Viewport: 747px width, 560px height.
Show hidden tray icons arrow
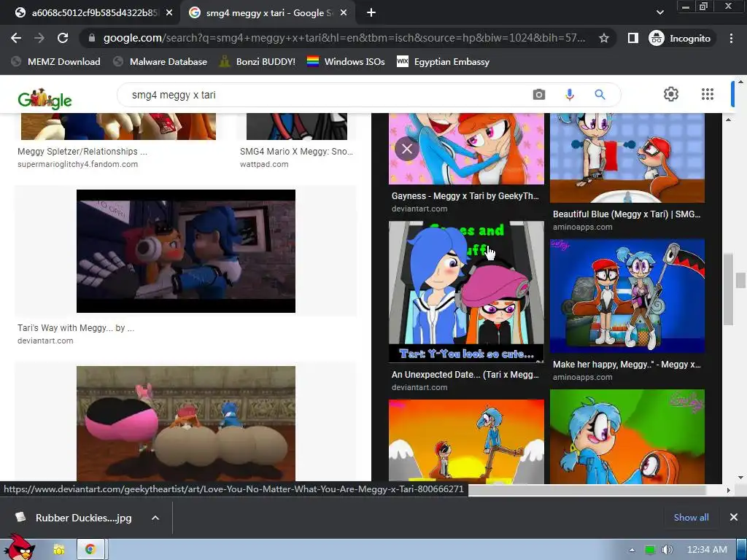pos(632,550)
